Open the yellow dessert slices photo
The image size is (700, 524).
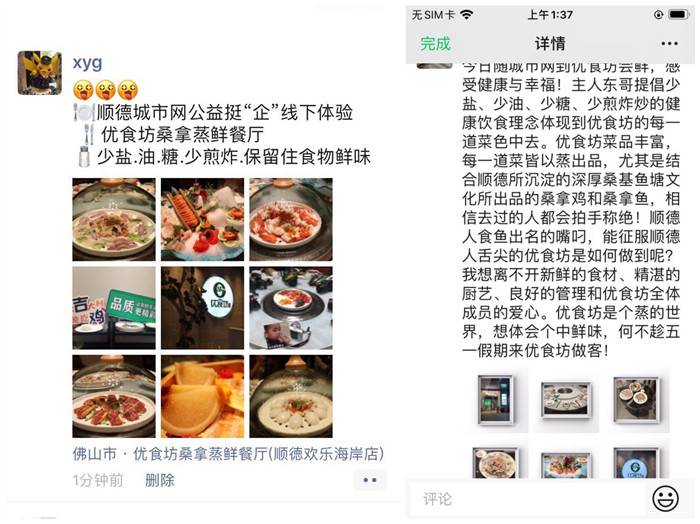[x=202, y=396]
